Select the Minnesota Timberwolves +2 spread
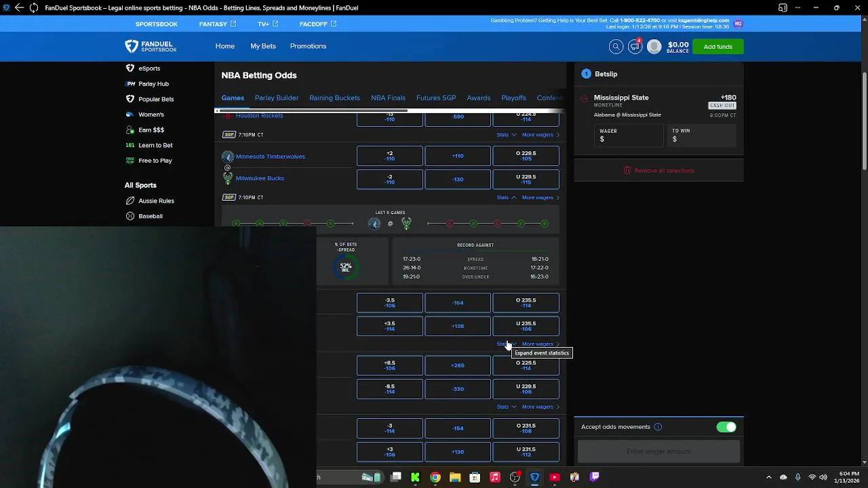This screenshot has height=488, width=868. coord(390,156)
